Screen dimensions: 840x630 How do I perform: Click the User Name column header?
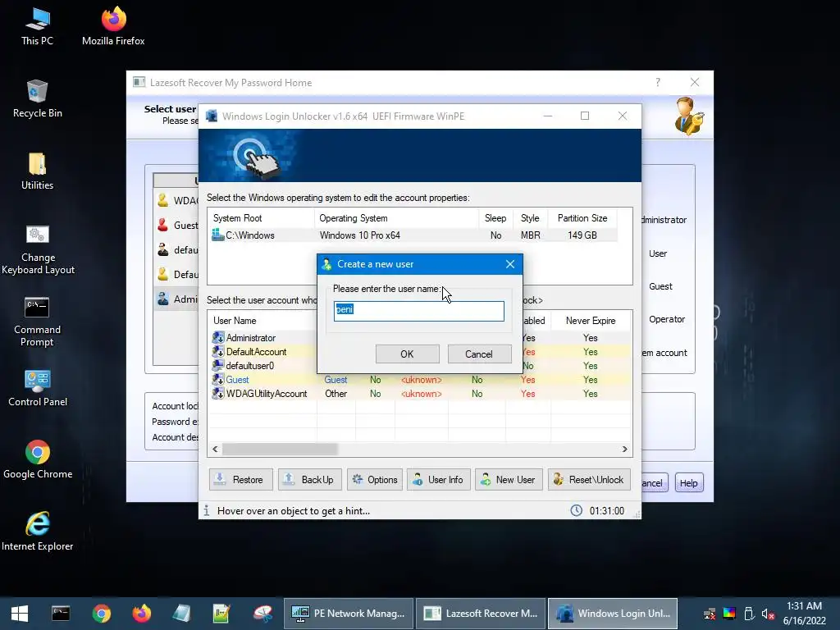click(x=262, y=321)
